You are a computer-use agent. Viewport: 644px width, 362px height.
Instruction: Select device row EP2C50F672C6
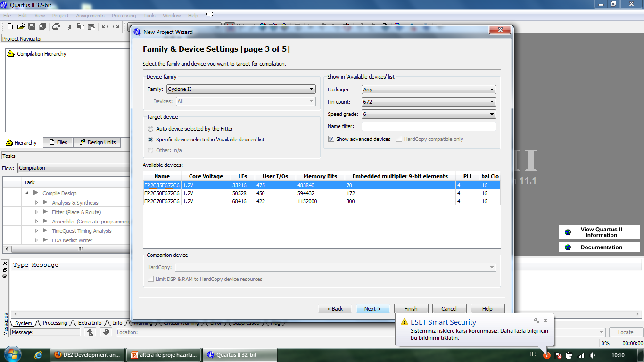tap(322, 193)
